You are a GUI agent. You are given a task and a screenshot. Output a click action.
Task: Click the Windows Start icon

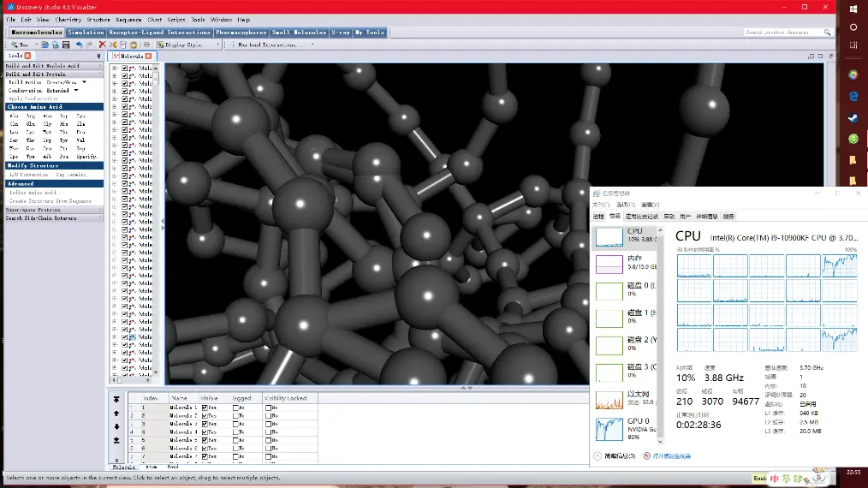(x=853, y=9)
